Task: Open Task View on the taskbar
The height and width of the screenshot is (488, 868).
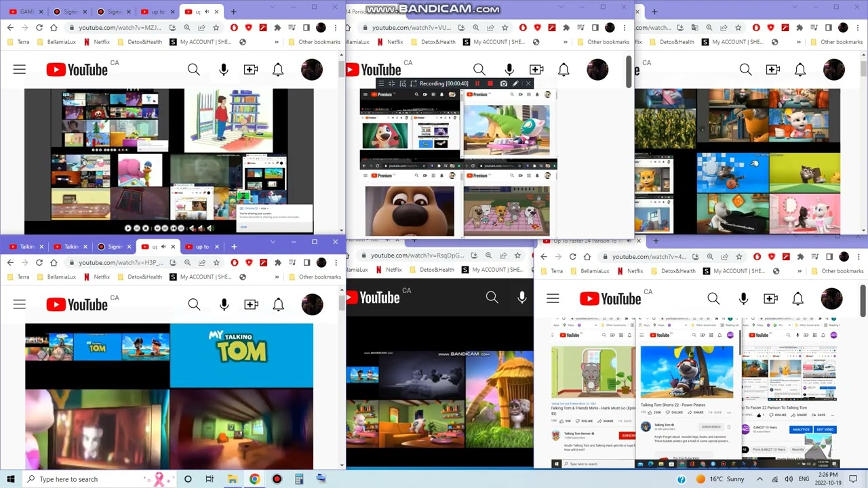Action: (210, 479)
